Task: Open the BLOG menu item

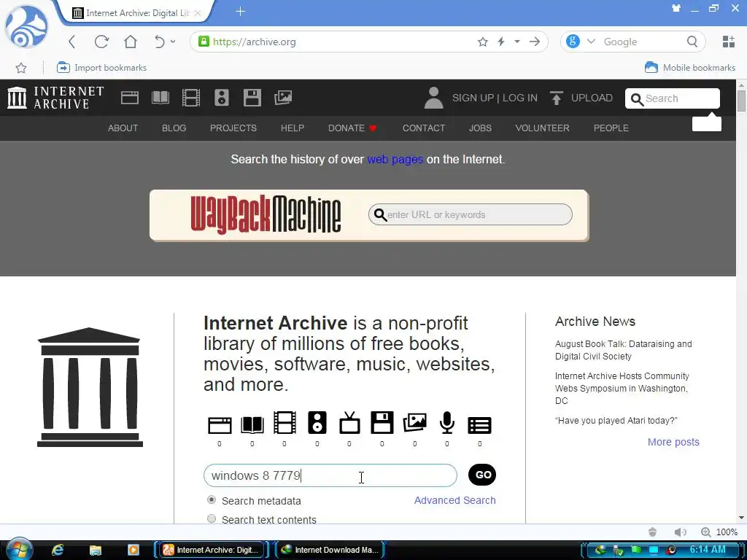Action: pyautogui.click(x=174, y=128)
